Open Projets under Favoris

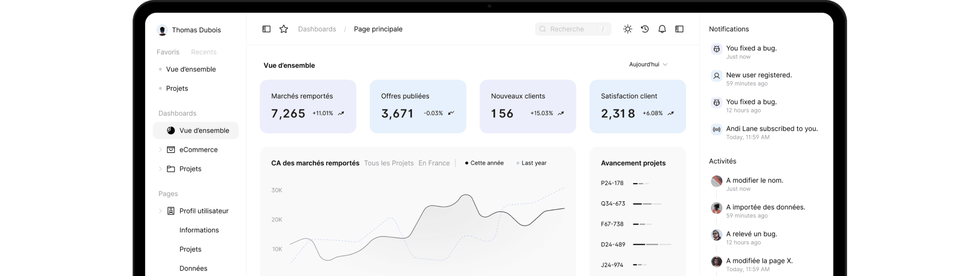(177, 89)
